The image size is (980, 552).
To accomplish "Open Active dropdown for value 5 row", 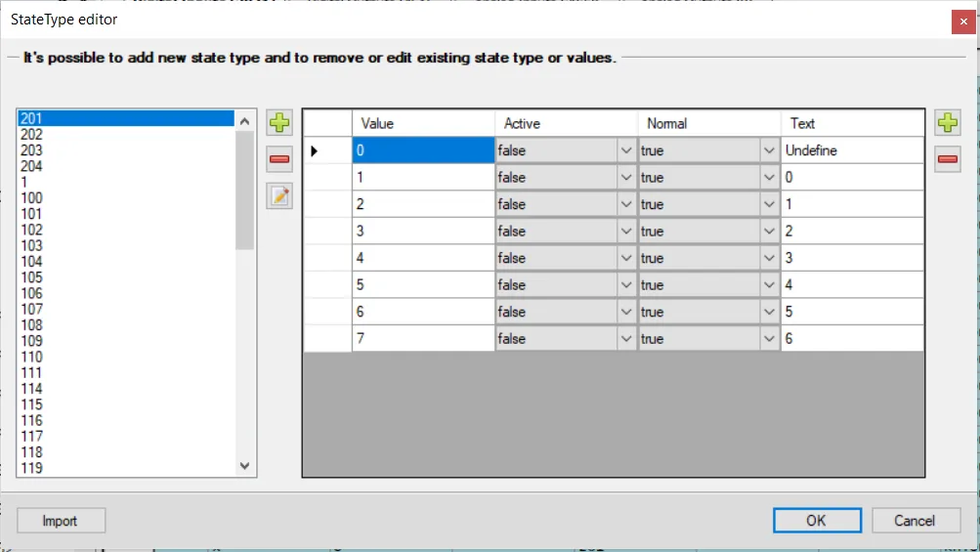I will 625,285.
